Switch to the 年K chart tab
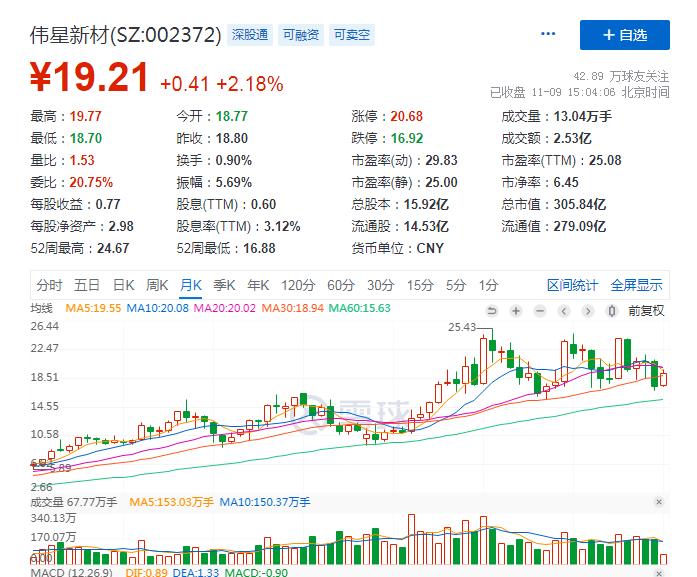 (x=258, y=285)
